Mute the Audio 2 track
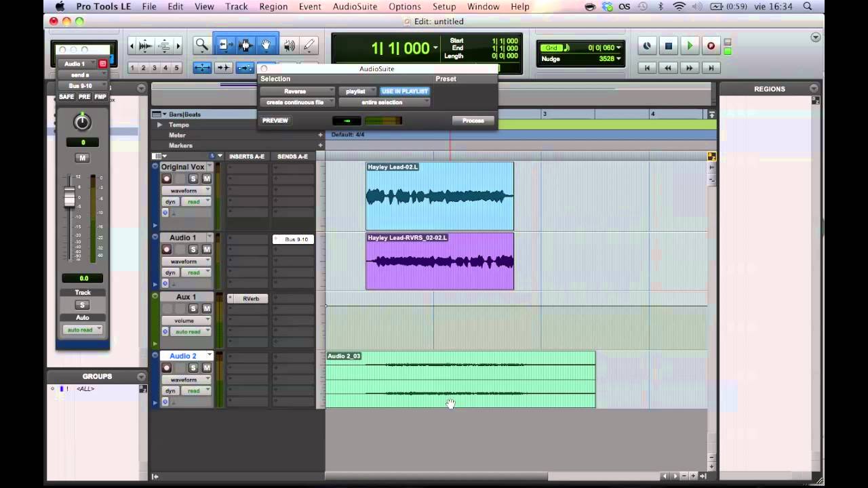Screen dimensions: 868x488 tap(207, 368)
